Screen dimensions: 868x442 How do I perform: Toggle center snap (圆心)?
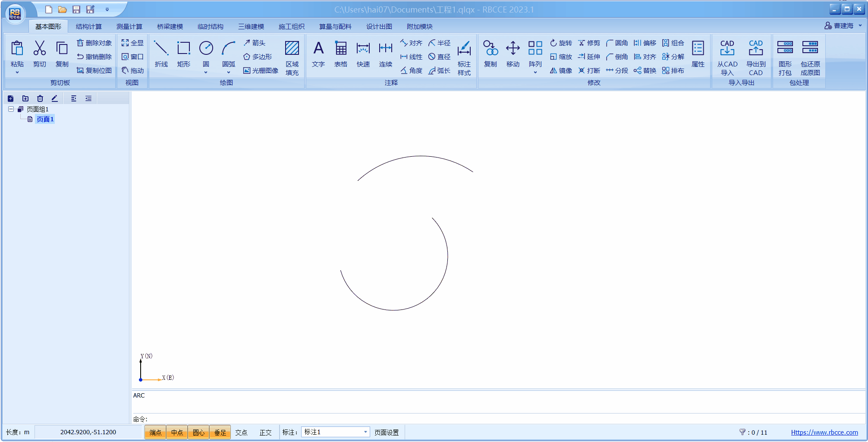pos(198,432)
